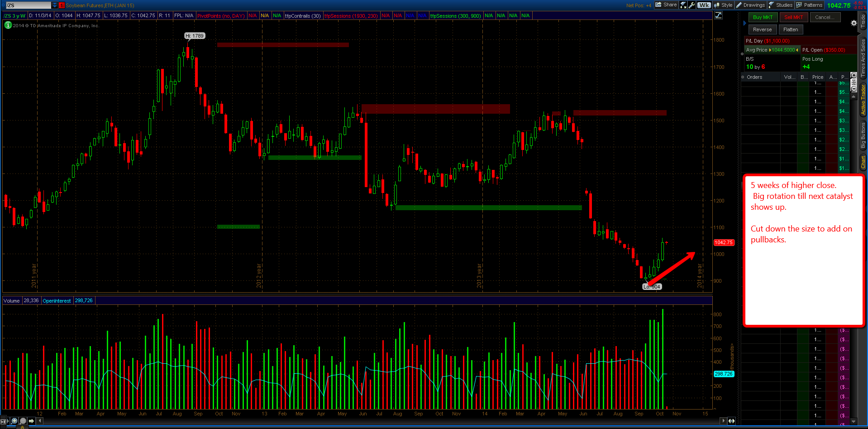Open the Studies menu
The image size is (868, 429).
(781, 5)
